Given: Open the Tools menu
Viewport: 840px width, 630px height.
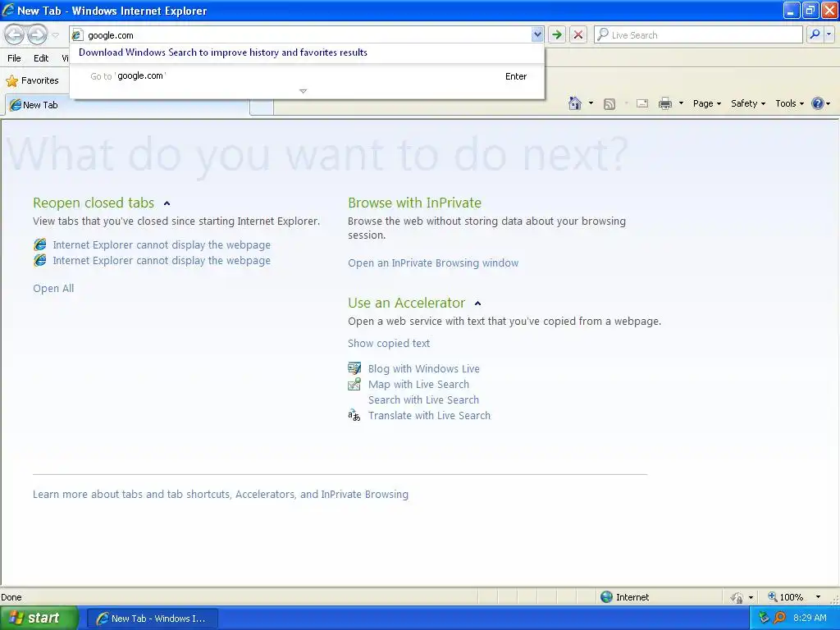Looking at the screenshot, I should pos(790,103).
